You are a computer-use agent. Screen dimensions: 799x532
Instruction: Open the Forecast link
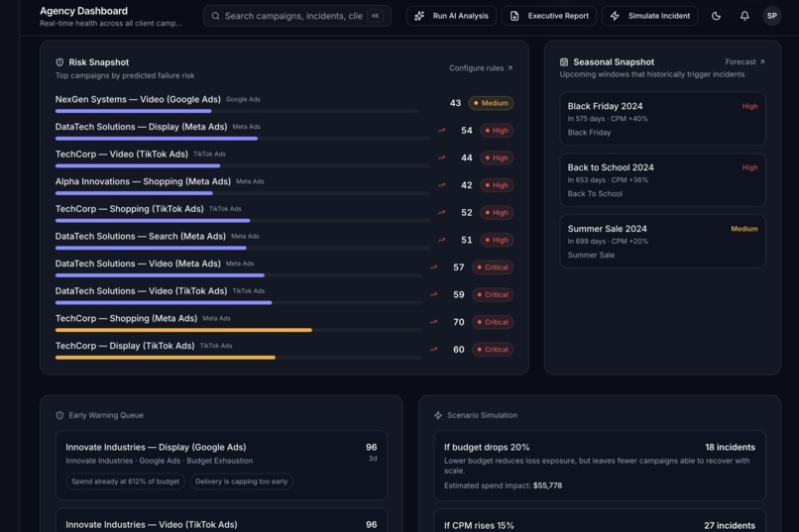[x=744, y=61]
